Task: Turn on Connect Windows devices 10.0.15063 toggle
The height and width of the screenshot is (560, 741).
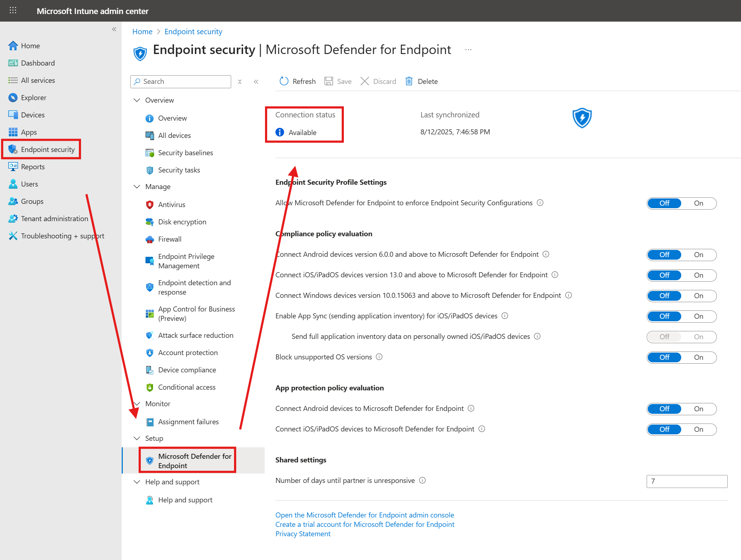Action: [x=699, y=296]
